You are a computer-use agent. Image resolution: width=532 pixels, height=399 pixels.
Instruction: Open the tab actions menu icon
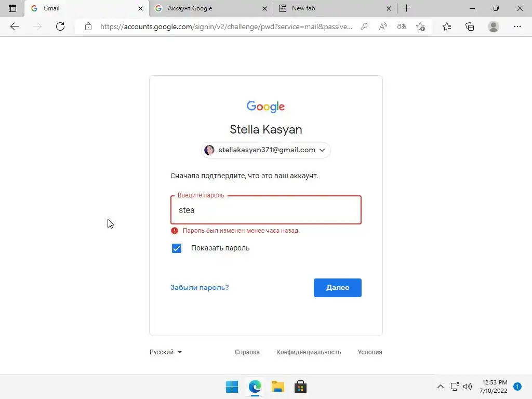click(x=12, y=8)
